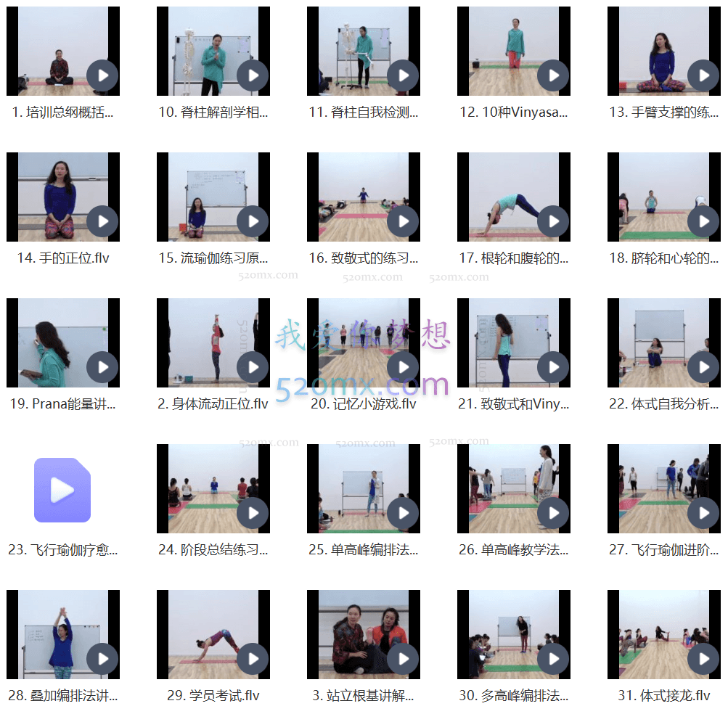Click the 26. 单高峰教学法 thumbnail
728x714 pixels.
(x=513, y=488)
